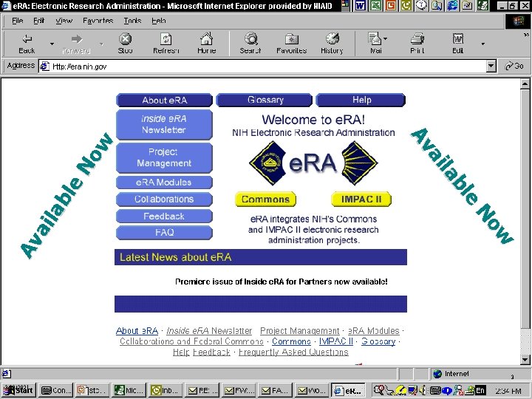Open the File menu
The width and height of the screenshot is (532, 399).
tap(17, 21)
